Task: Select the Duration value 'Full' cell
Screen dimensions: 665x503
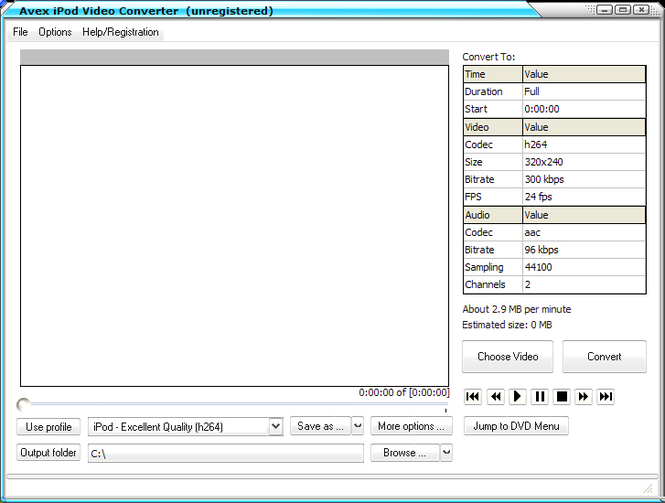Action: click(584, 92)
